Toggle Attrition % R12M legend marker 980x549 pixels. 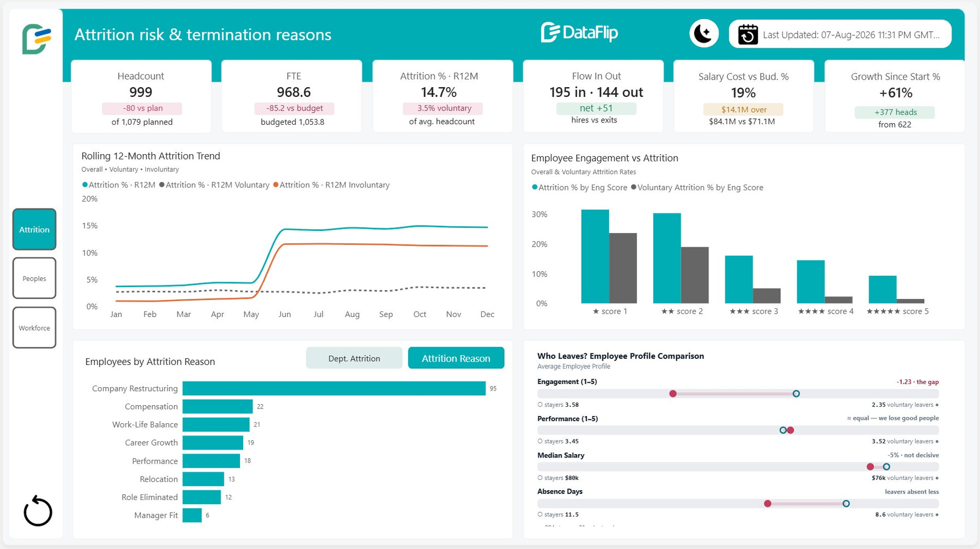click(85, 185)
